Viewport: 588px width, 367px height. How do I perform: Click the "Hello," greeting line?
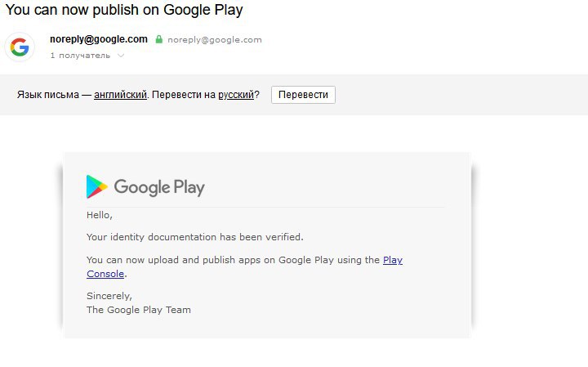click(x=100, y=215)
